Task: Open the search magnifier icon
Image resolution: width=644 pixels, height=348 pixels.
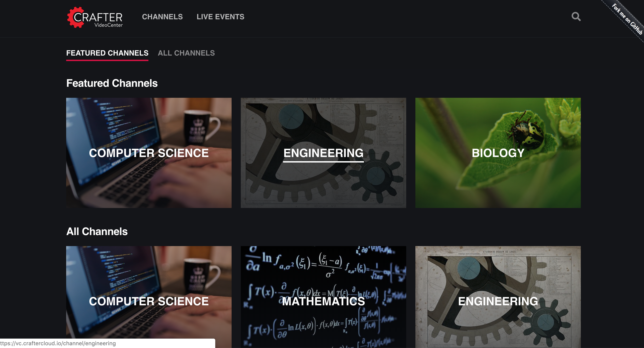Action: pos(576,17)
